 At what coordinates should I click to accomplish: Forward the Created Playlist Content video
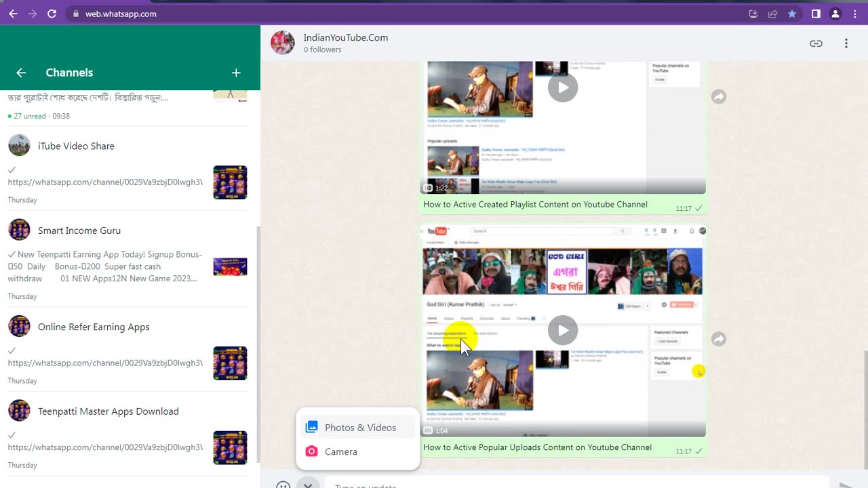click(x=719, y=97)
